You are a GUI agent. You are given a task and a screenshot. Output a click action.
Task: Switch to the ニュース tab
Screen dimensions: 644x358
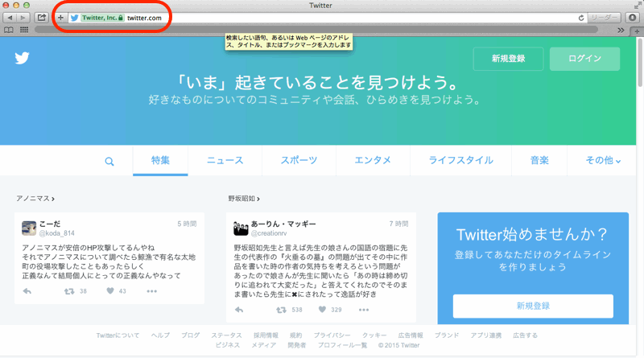click(x=225, y=161)
